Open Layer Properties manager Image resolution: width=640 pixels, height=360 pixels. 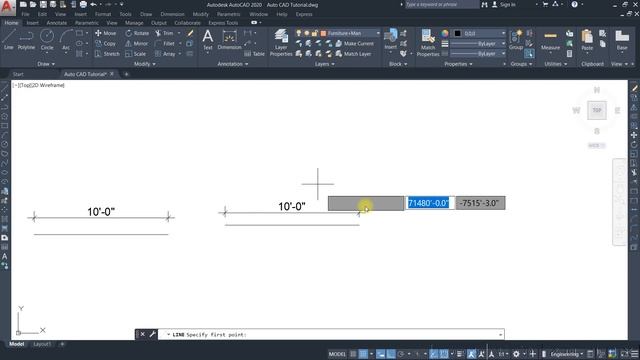point(281,42)
